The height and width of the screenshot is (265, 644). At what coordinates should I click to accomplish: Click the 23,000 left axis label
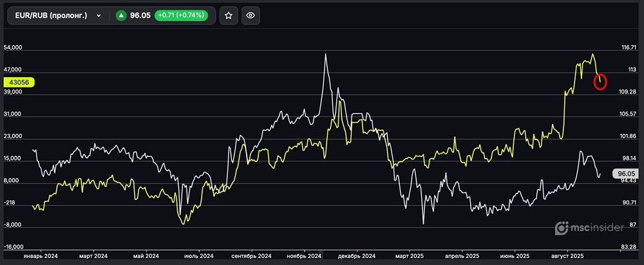13,136
